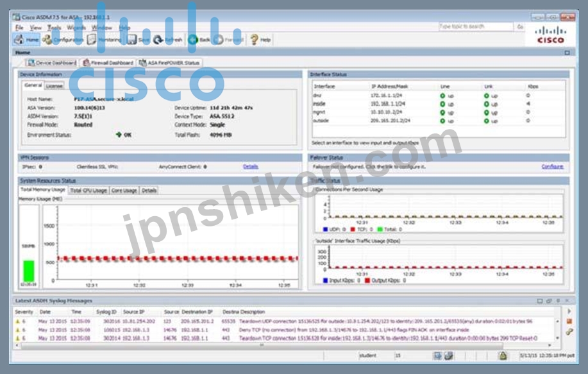Click the float icon on the syslog panel header
Viewport: 588px width, 374px height.
(549, 301)
